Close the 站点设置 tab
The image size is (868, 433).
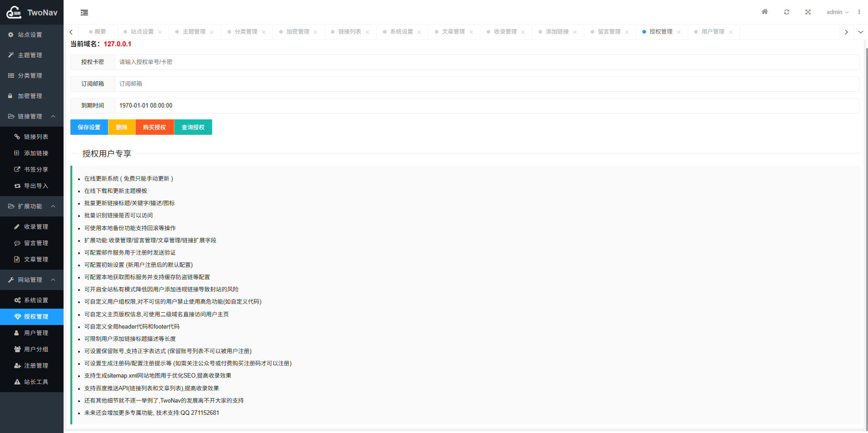tap(160, 32)
